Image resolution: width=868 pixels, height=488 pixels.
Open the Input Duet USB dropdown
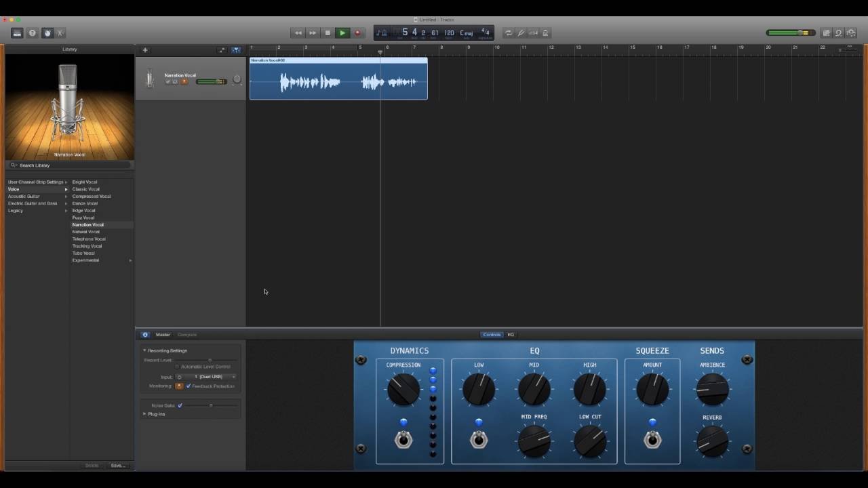coord(207,377)
